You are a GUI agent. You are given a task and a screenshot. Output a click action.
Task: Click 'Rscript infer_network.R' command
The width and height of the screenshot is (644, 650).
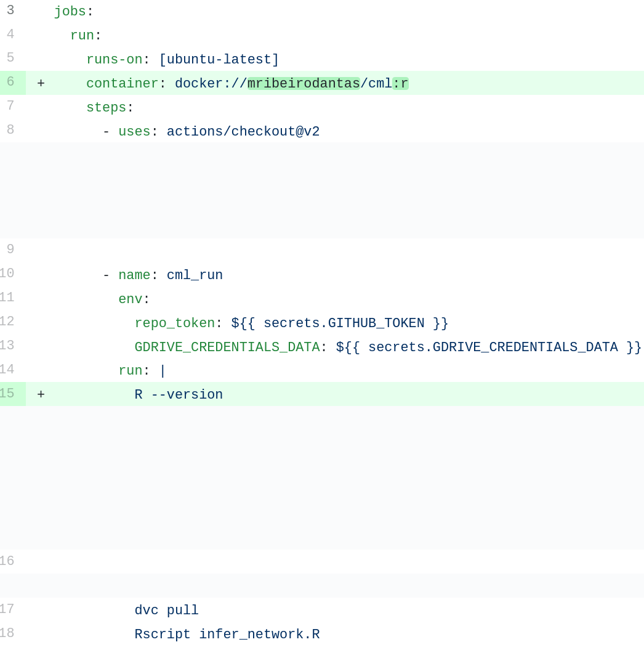click(227, 635)
